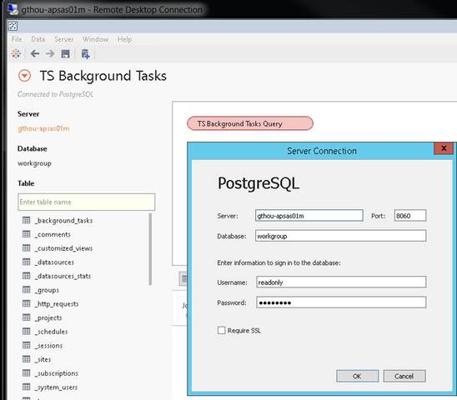This screenshot has height=400, width=457.
Task: Click the gthou-apsas01m server link in sidebar
Action: pos(43,129)
